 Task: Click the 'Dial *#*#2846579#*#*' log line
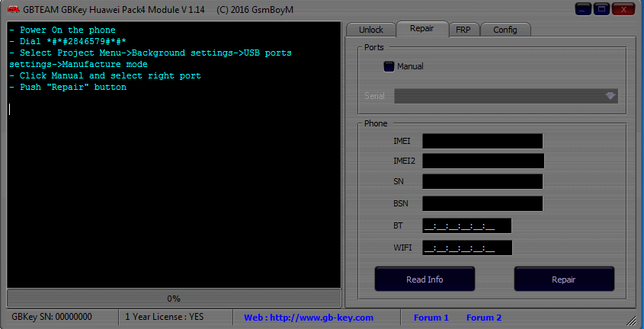[x=67, y=41]
